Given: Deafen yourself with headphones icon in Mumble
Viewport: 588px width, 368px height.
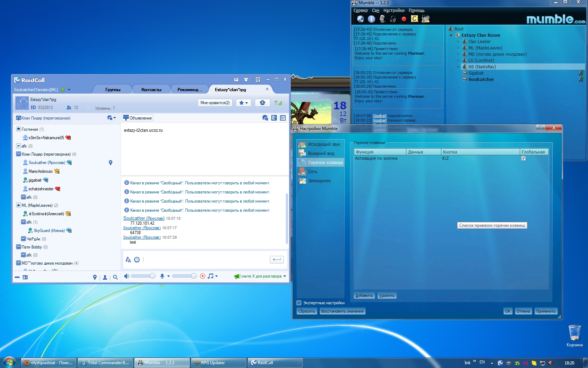Looking at the screenshot, I should 393,19.
